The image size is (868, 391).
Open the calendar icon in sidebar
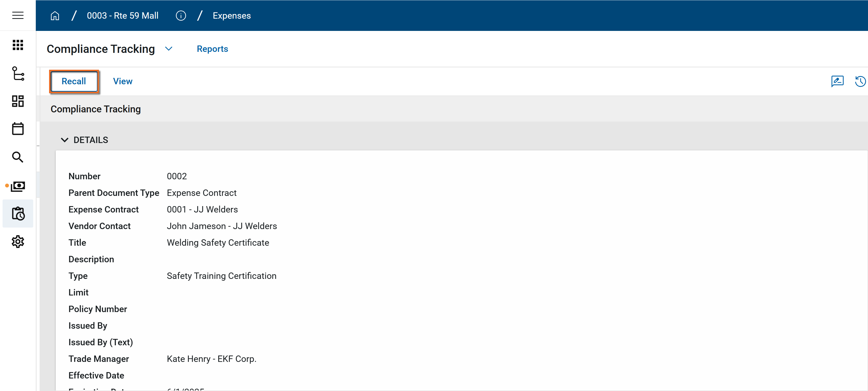point(18,129)
